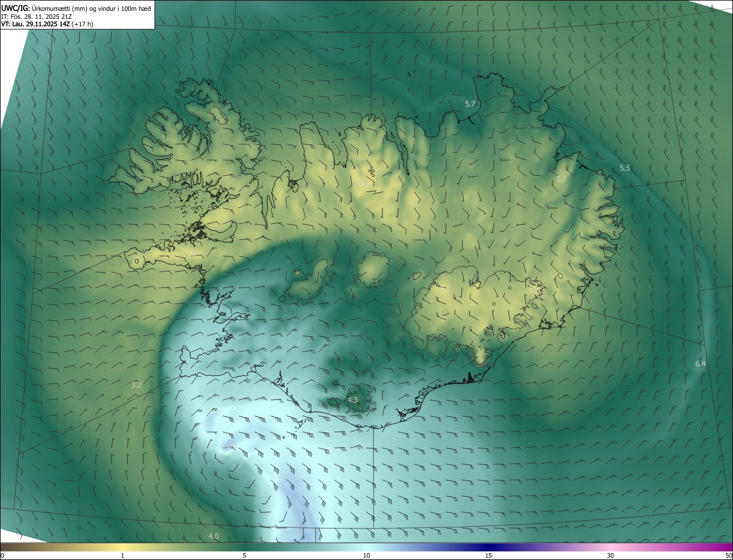733x560 pixels.
Task: Click the 2.3 value label on the map
Action: coord(561,179)
